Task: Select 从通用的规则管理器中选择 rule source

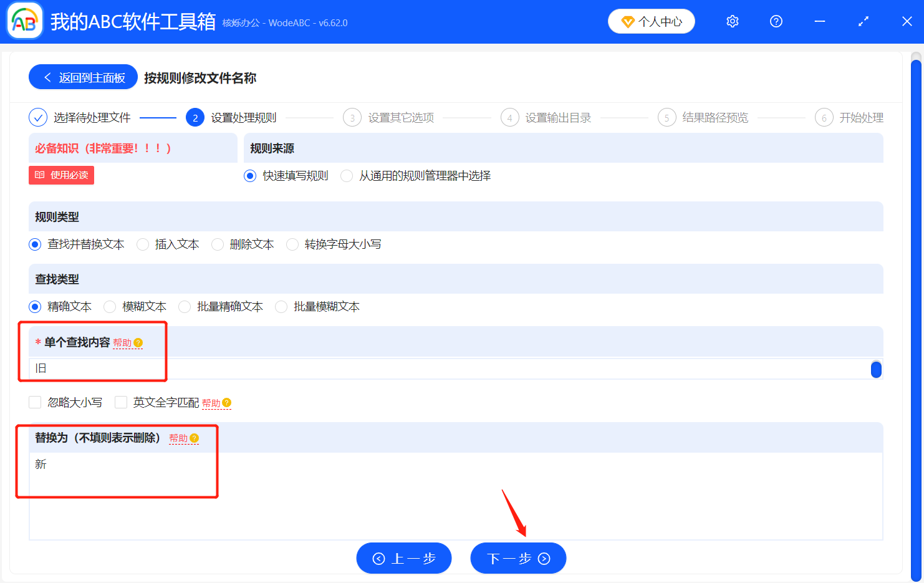Action: (x=347, y=176)
